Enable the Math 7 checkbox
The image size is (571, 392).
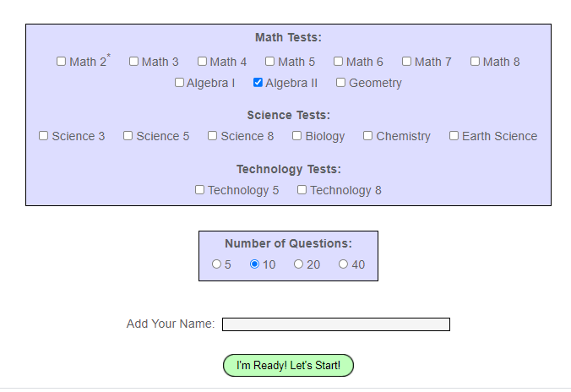coord(406,61)
